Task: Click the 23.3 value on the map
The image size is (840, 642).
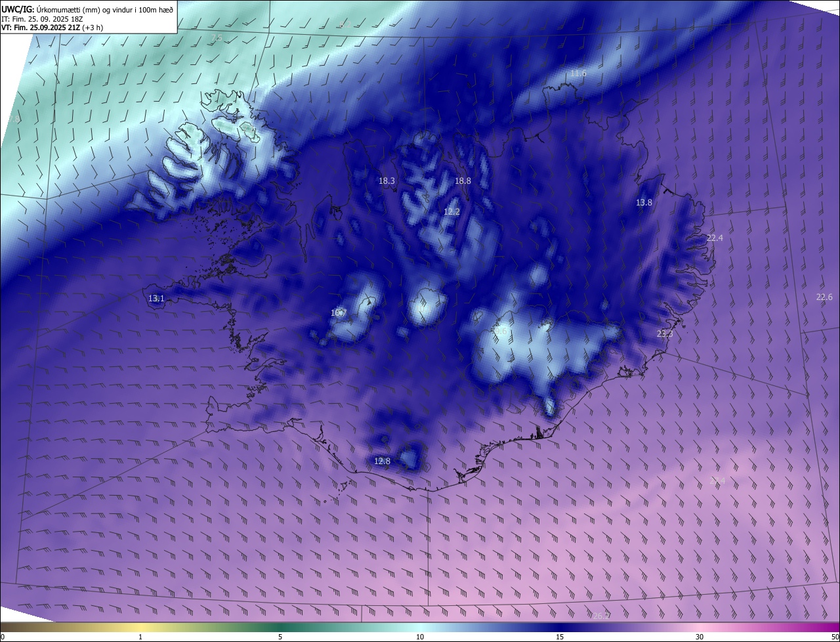Action: coord(665,334)
